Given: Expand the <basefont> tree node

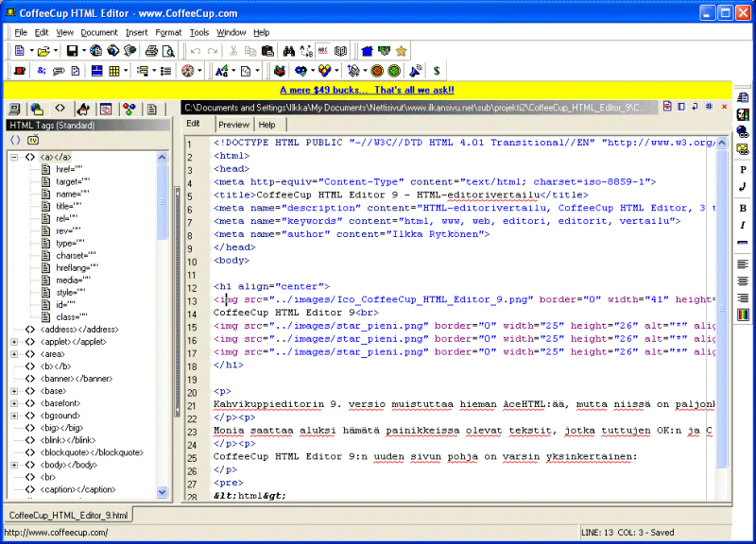Looking at the screenshot, I should [14, 403].
